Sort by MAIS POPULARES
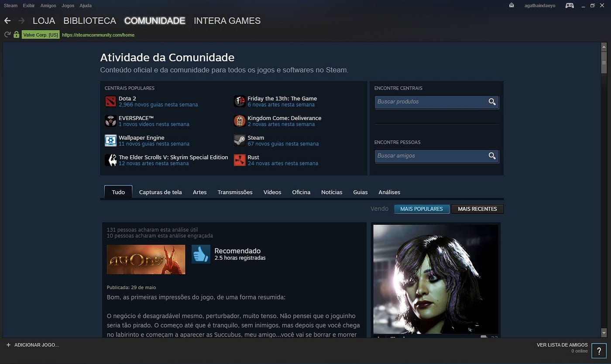Viewport: 611px width, 364px height. 422,209
